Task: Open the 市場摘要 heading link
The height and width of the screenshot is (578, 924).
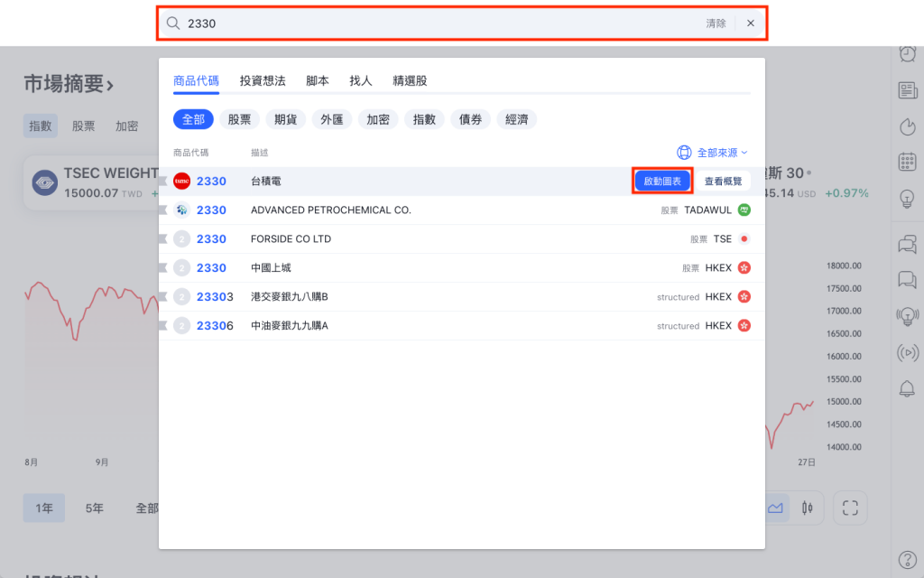Action: [69, 84]
